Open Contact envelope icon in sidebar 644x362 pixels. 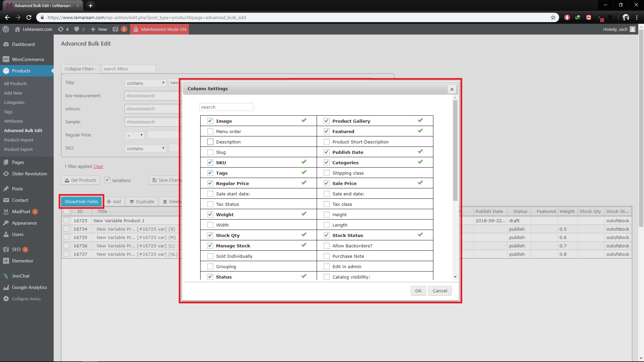pos(6,200)
